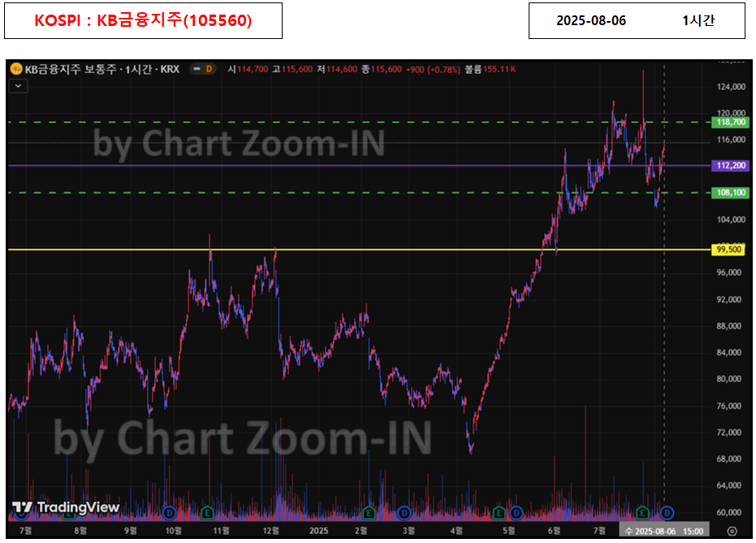Click the 2025-08-06 date in header
The image size is (756, 543).
(x=591, y=21)
